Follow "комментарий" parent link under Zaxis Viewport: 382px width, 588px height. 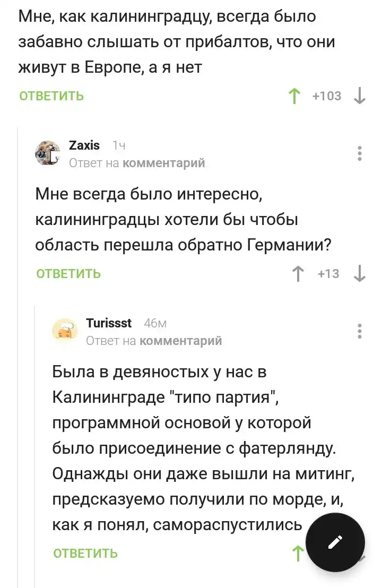(x=163, y=163)
